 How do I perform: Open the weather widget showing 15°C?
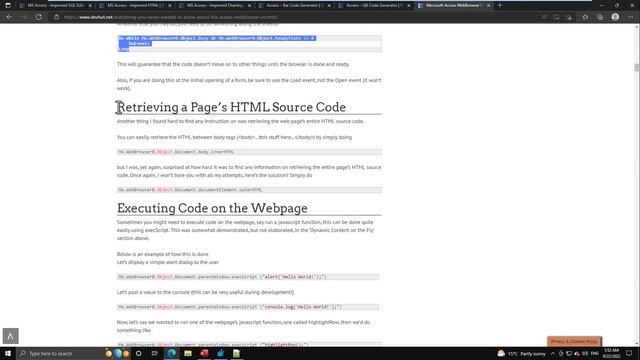pos(521,353)
